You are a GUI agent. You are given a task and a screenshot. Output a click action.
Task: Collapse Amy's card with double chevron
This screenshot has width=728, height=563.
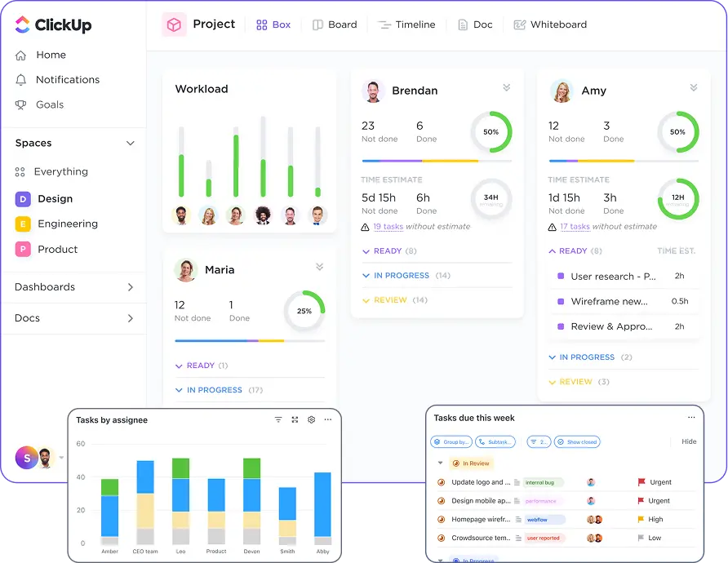click(x=694, y=87)
